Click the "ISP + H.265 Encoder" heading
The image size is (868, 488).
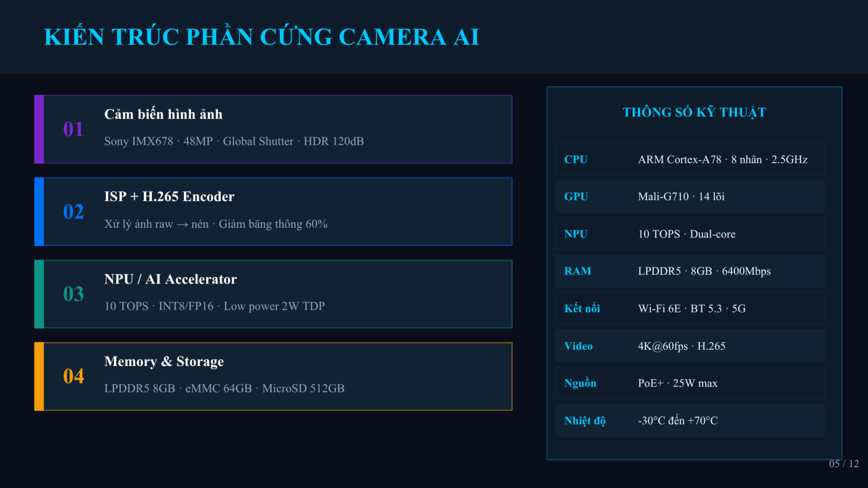pyautogui.click(x=169, y=197)
